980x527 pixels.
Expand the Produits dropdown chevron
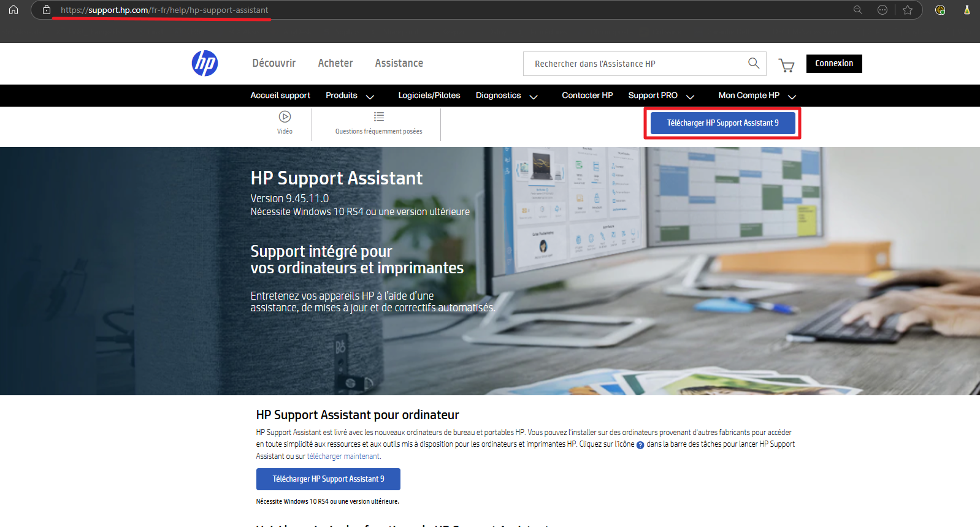point(370,96)
